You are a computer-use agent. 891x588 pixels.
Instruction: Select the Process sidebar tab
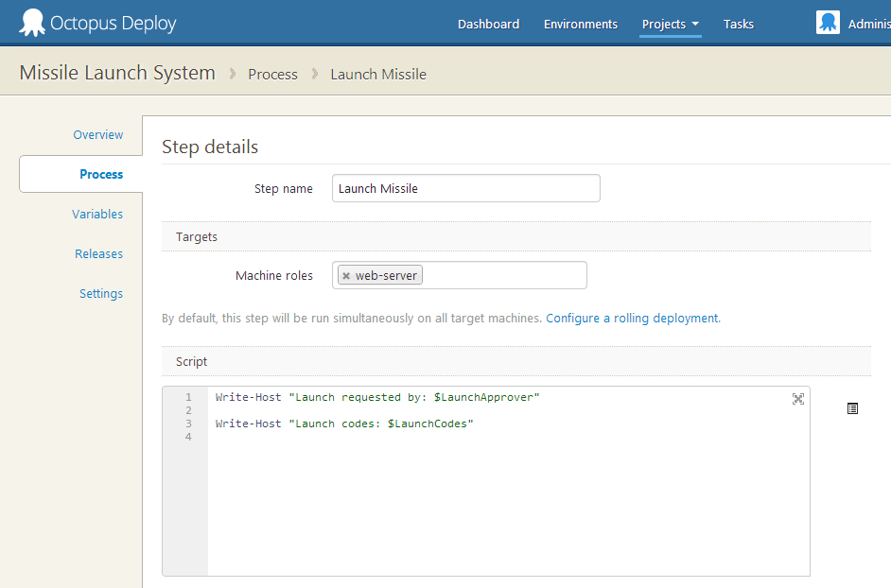click(x=100, y=174)
